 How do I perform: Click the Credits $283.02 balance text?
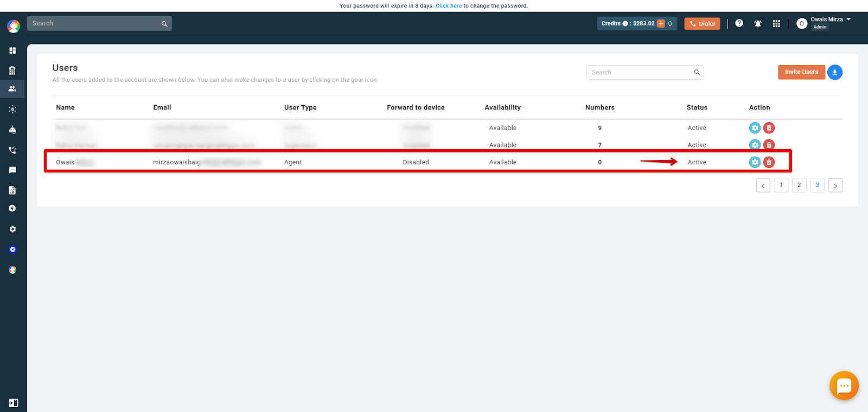[628, 23]
